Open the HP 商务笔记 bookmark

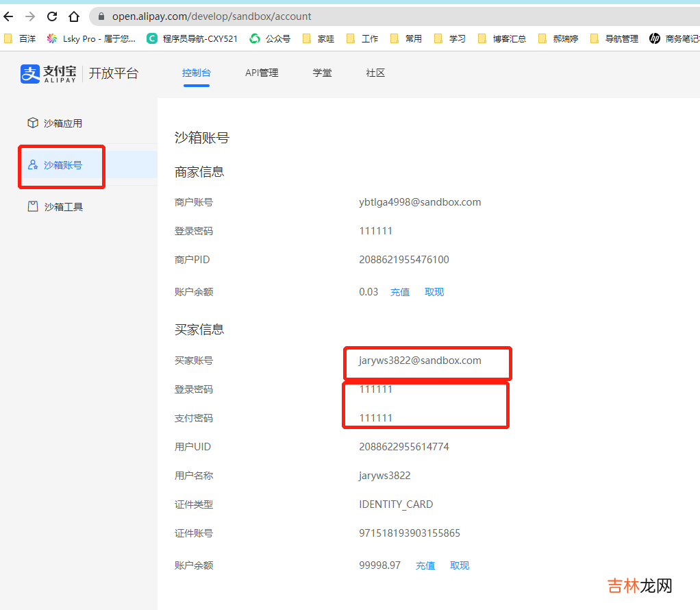click(x=674, y=39)
